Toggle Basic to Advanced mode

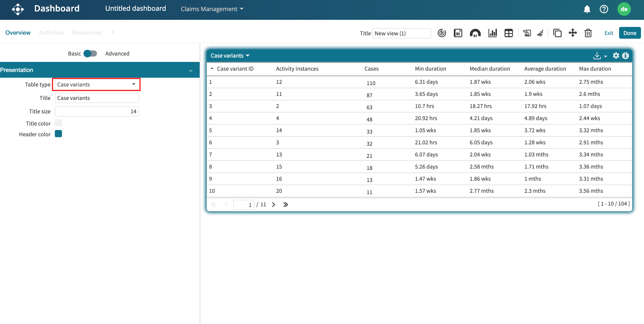pos(90,53)
